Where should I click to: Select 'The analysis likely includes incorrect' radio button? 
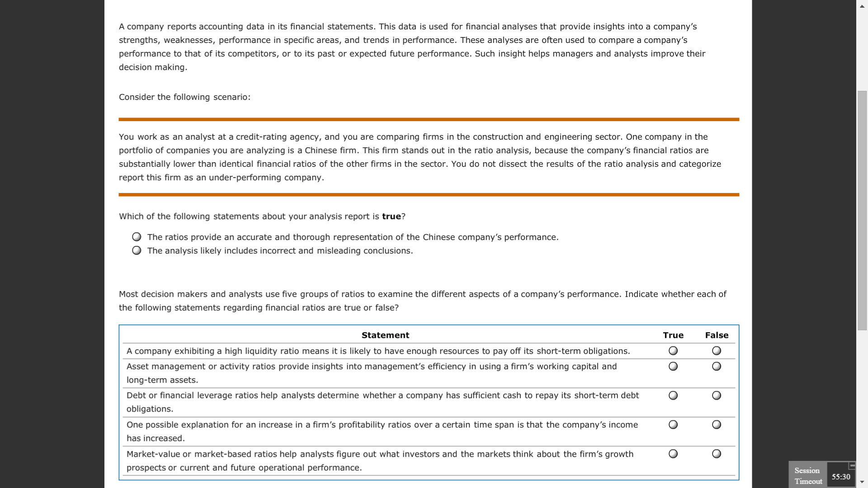click(x=136, y=250)
